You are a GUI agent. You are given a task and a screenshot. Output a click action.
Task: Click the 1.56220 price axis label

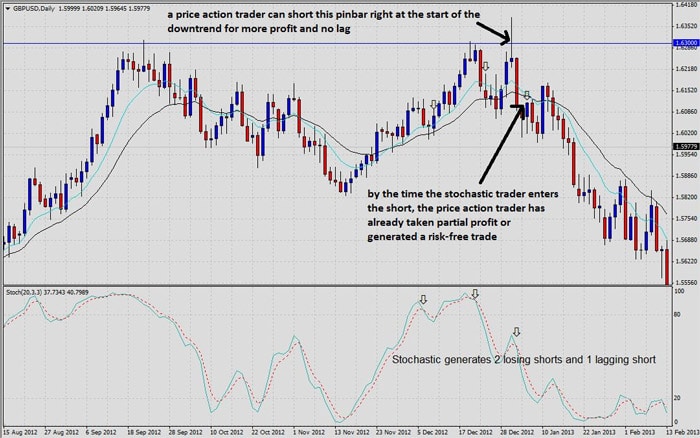(687, 261)
